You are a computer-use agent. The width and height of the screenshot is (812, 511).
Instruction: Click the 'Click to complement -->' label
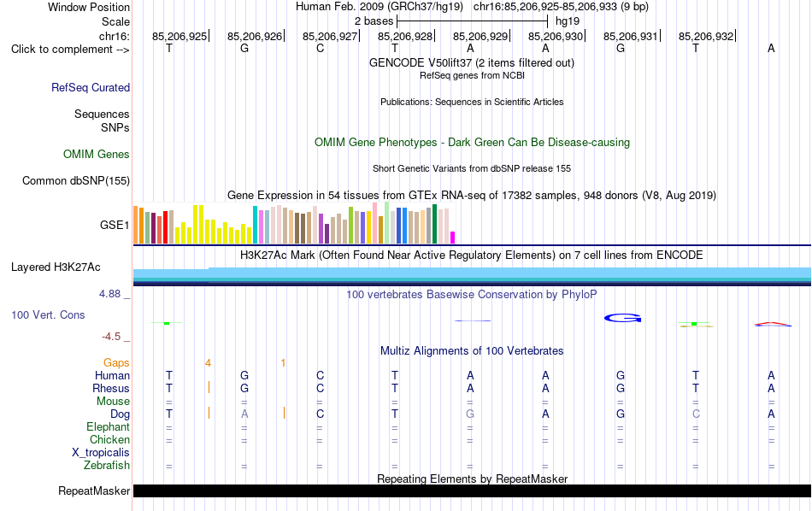pos(70,50)
